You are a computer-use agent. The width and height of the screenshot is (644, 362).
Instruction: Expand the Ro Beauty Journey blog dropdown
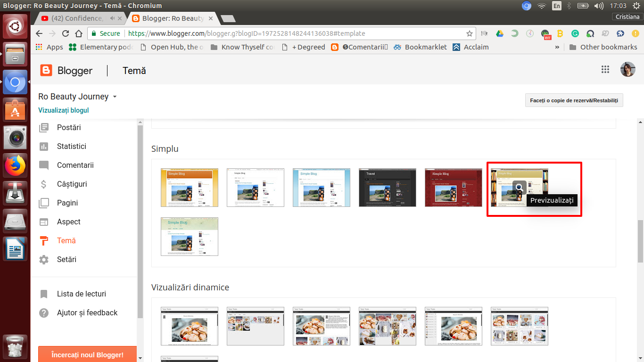click(114, 97)
